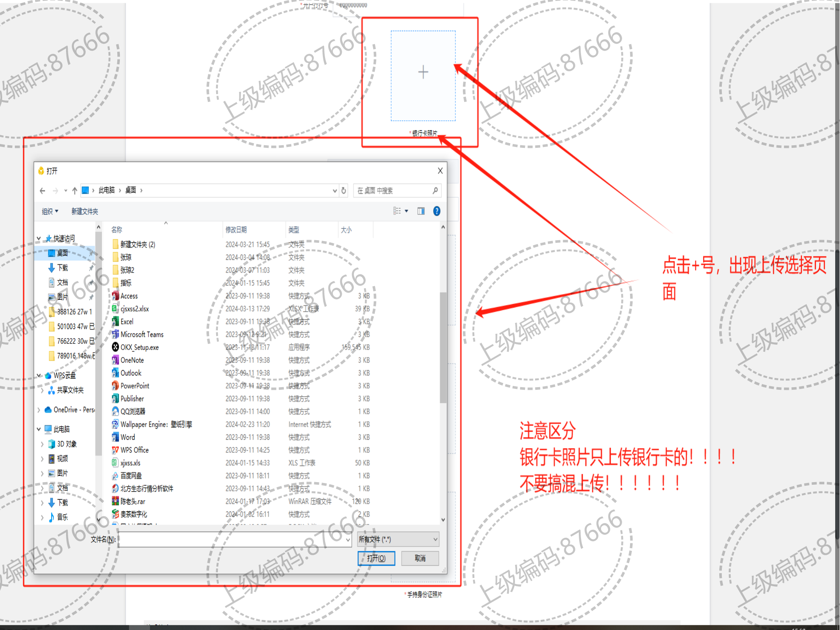Image resolution: width=840 pixels, height=630 pixels.
Task: Select the Wallpaper Engine shortcut
Action: [156, 424]
